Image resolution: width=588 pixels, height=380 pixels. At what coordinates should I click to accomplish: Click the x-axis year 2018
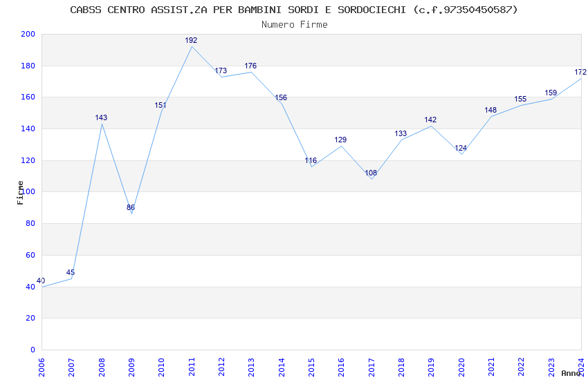[x=401, y=368]
